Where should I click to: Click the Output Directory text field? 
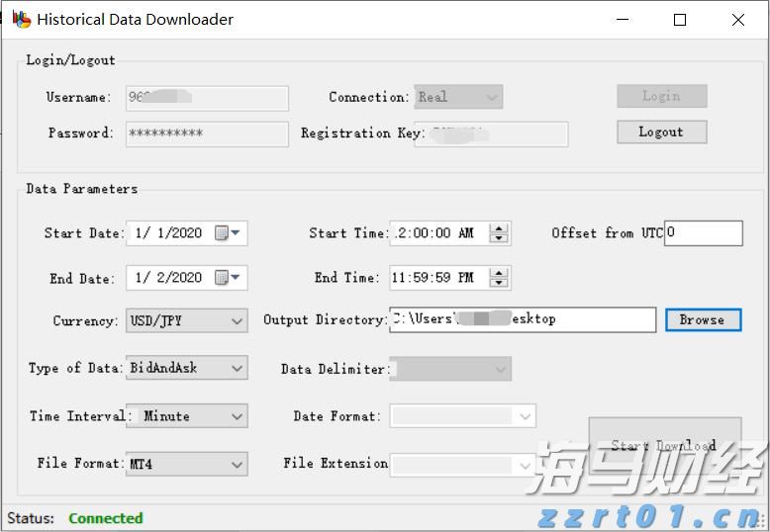(x=522, y=319)
